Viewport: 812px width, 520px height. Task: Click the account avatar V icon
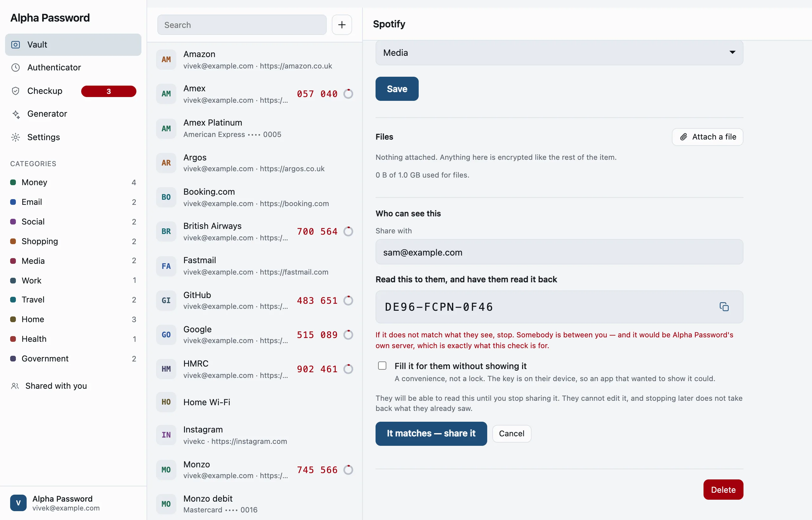coord(18,503)
